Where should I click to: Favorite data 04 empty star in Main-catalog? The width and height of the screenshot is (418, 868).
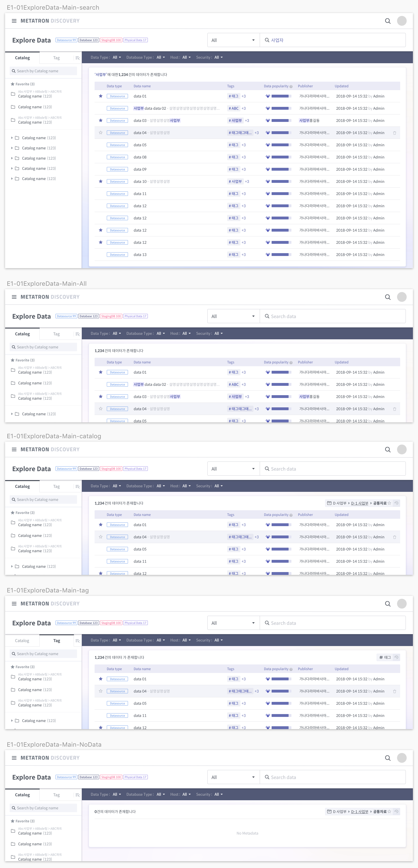[x=101, y=537]
